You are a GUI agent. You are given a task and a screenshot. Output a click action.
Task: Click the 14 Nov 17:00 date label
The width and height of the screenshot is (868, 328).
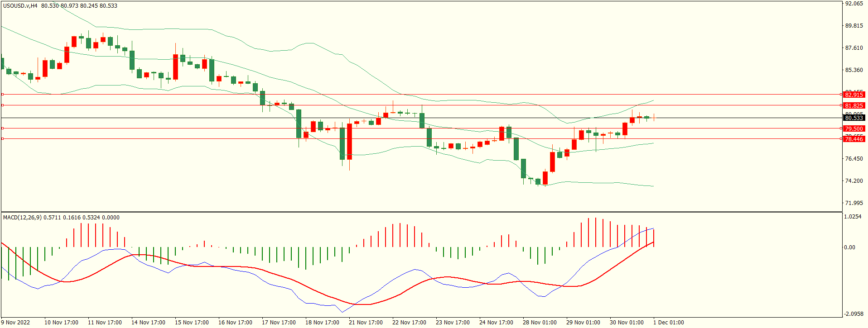148,323
